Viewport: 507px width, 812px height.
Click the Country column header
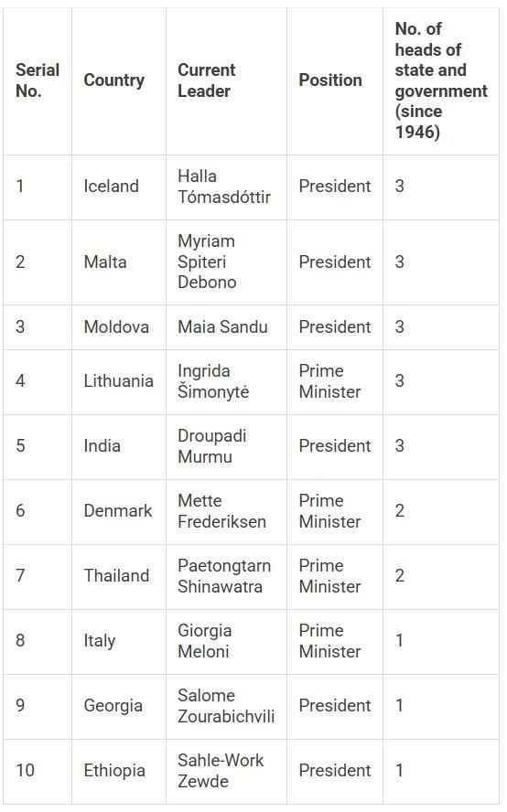(x=114, y=80)
